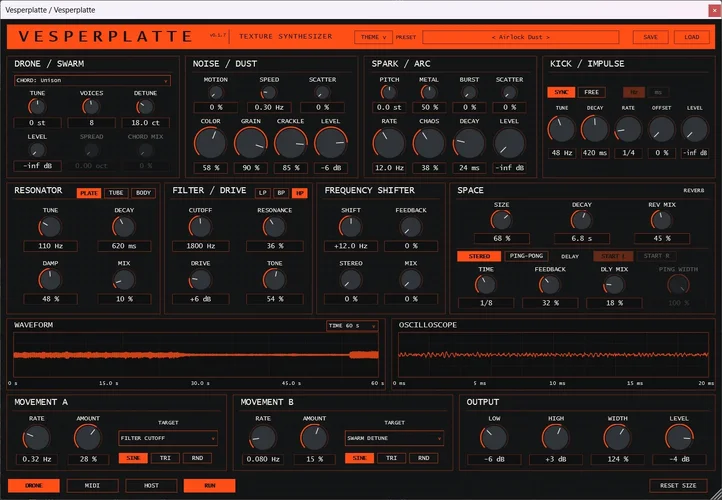Click the LOW knob in Output

pyautogui.click(x=494, y=437)
